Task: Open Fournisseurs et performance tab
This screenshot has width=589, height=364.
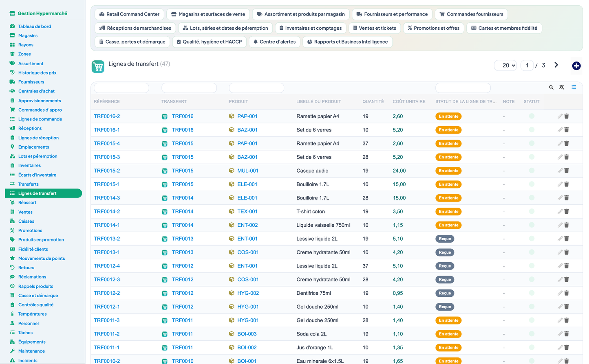Action: [x=392, y=14]
